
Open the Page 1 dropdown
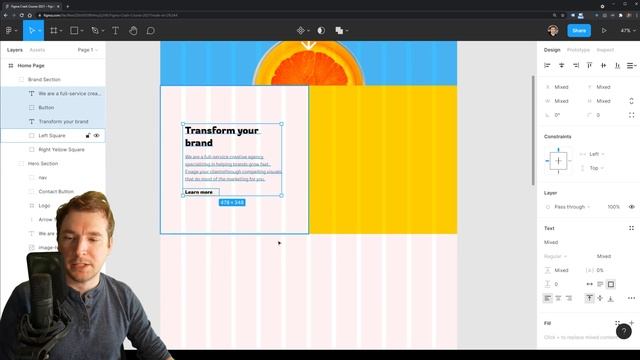coord(88,50)
